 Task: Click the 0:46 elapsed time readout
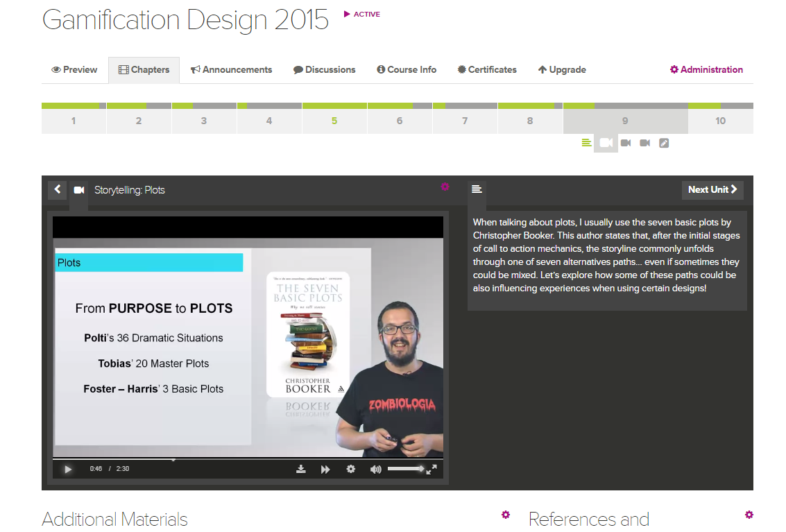click(x=96, y=469)
